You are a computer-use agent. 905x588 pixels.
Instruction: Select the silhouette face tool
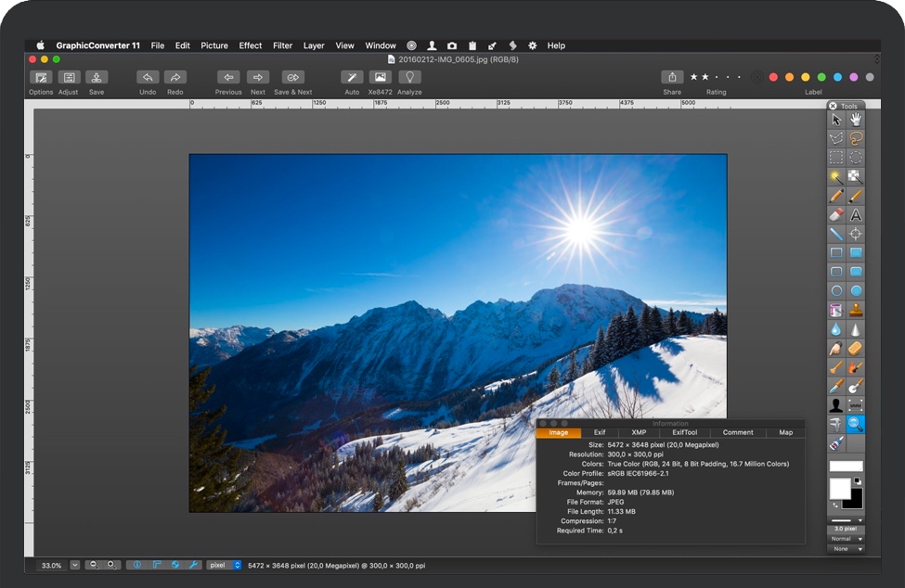[836, 405]
